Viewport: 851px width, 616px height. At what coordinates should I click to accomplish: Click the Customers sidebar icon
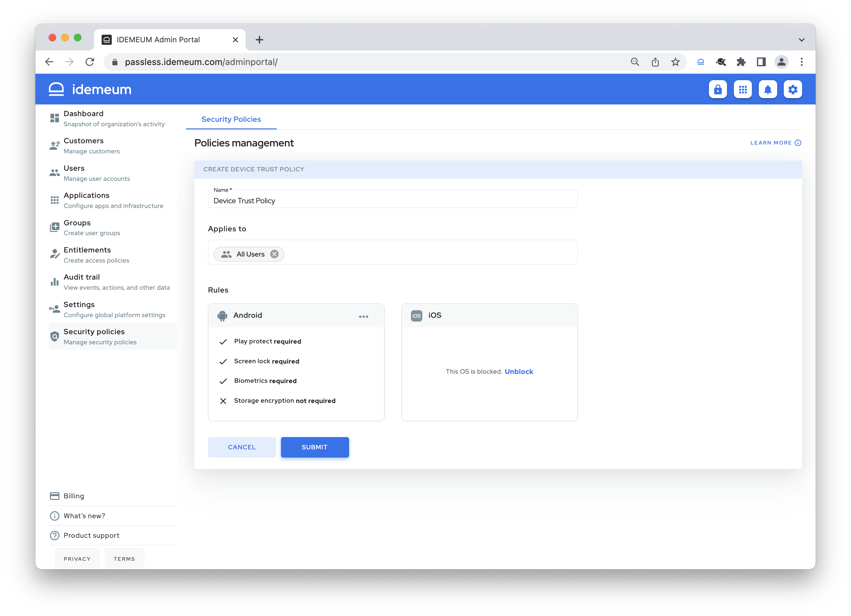[x=55, y=145]
